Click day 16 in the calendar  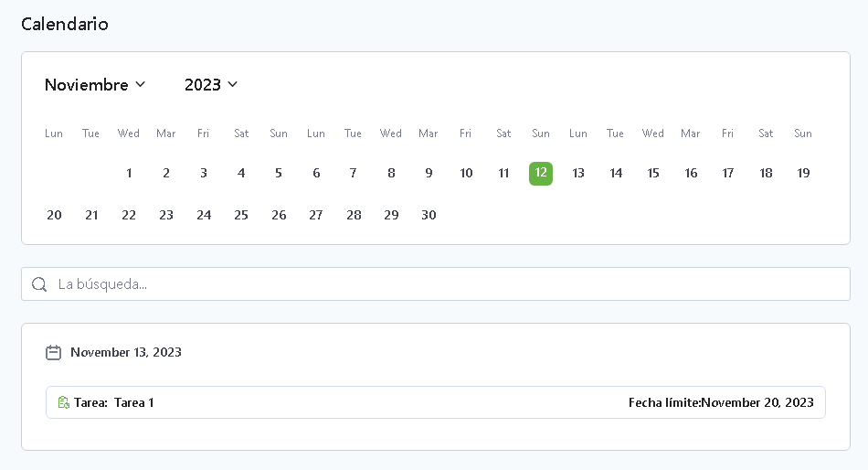point(691,173)
